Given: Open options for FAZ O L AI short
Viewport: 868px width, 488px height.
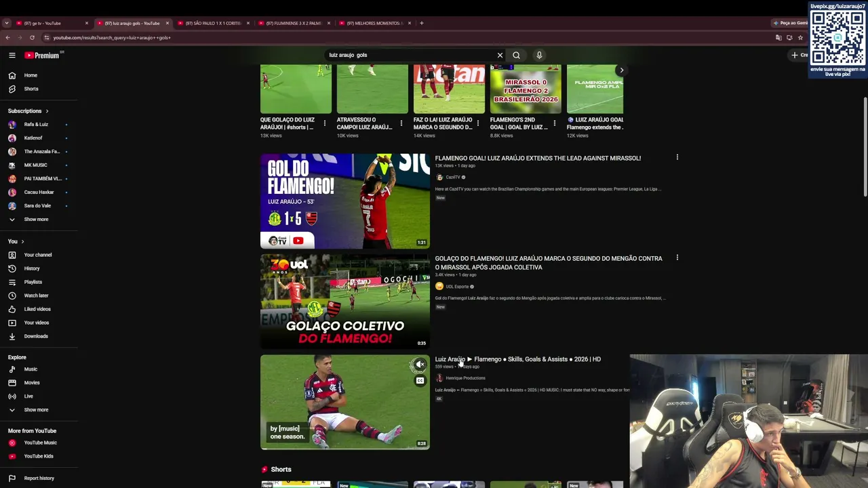Looking at the screenshot, I should [477, 123].
